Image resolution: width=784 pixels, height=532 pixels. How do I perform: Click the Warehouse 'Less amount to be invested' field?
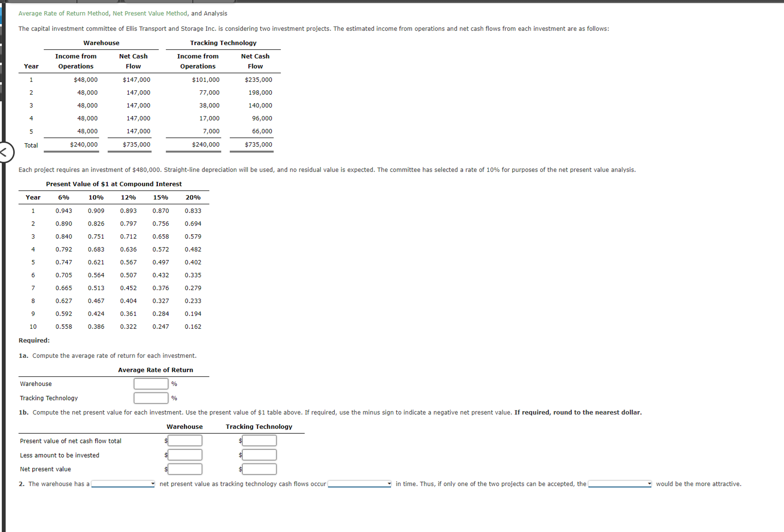[x=185, y=454]
